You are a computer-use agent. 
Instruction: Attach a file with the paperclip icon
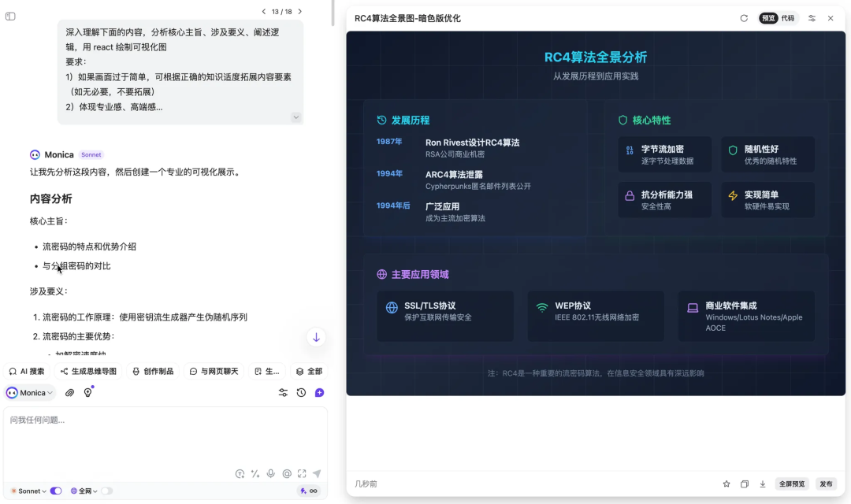[x=69, y=393]
